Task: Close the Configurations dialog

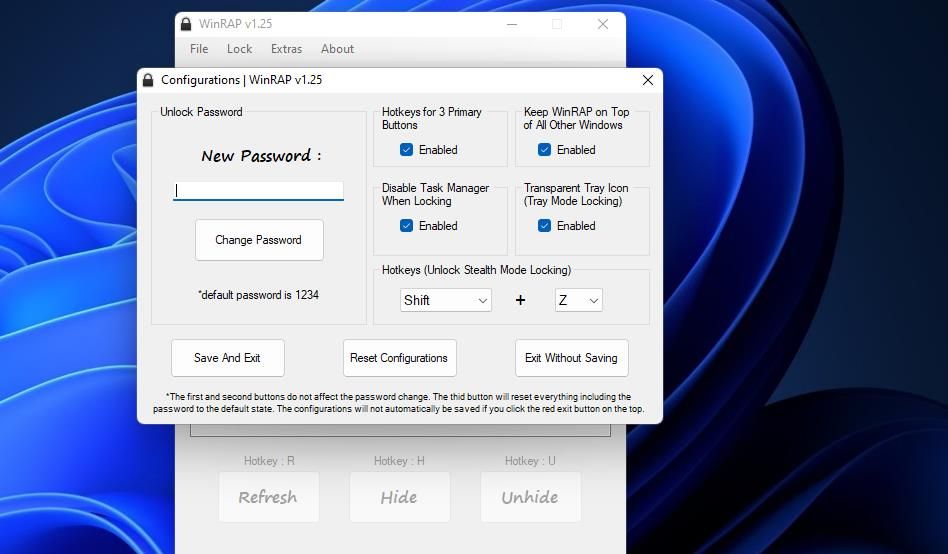Action: 647,80
